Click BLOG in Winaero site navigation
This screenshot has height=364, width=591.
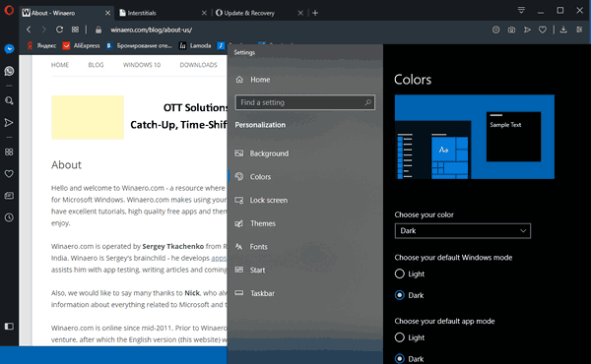96,65
